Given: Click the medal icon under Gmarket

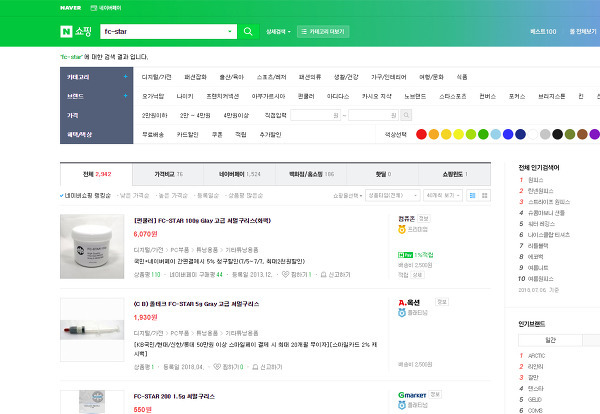Looking at the screenshot, I should click(402, 405).
